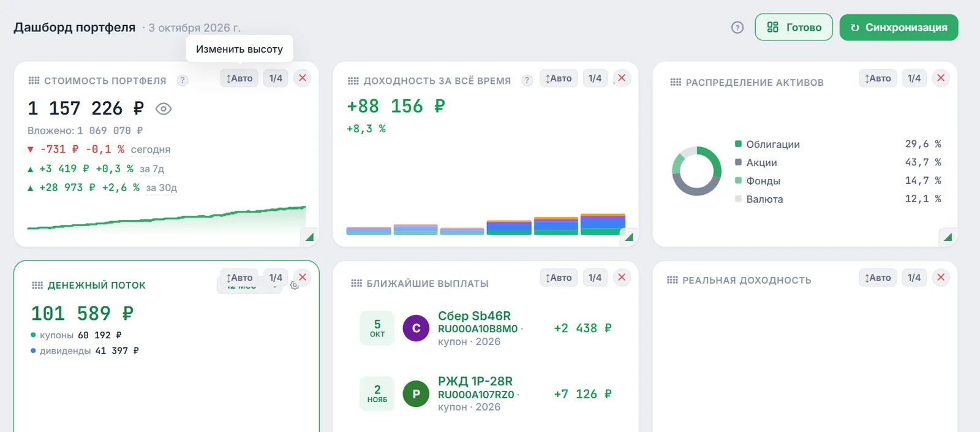Click payout amount '+7 126 ₽'
Screen dimensions: 980x432
coord(583,394)
